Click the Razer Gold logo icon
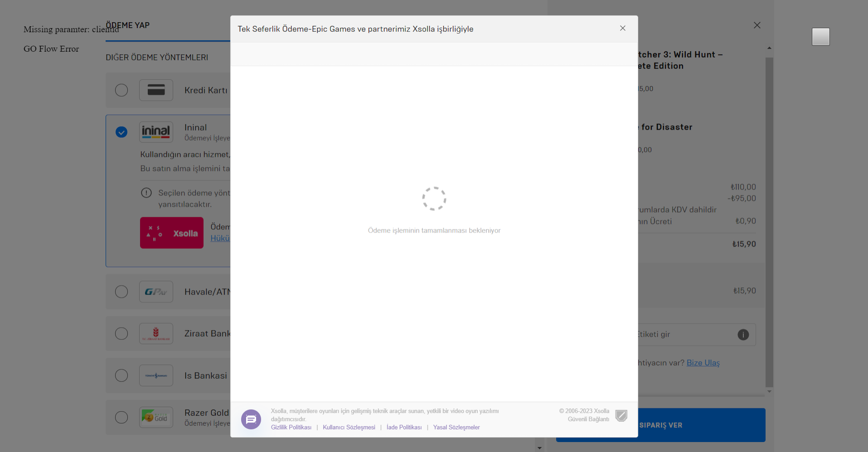 156,417
